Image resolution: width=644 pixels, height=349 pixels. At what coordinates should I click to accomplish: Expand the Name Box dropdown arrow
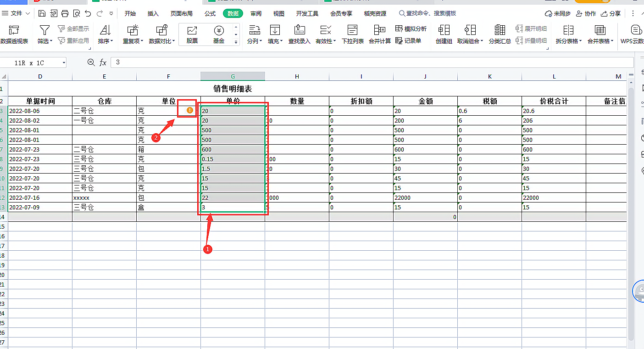[x=63, y=62]
